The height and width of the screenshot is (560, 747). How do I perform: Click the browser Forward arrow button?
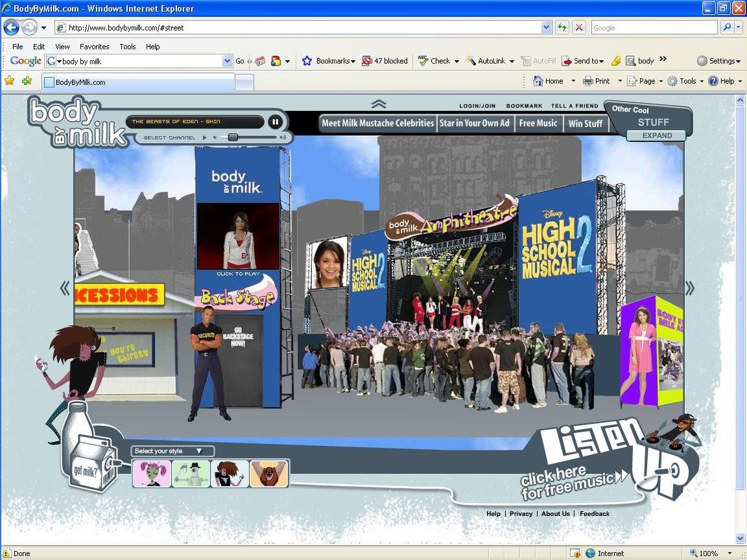30,28
